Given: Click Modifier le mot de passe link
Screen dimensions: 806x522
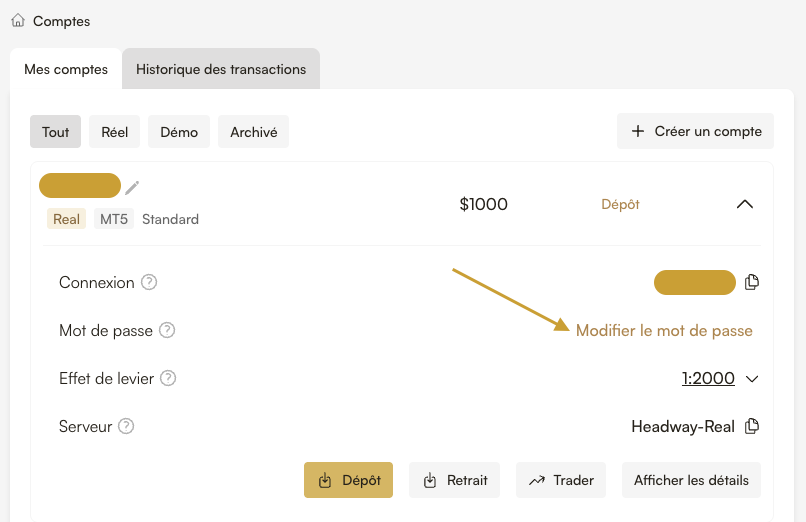Looking at the screenshot, I should click(x=664, y=330).
